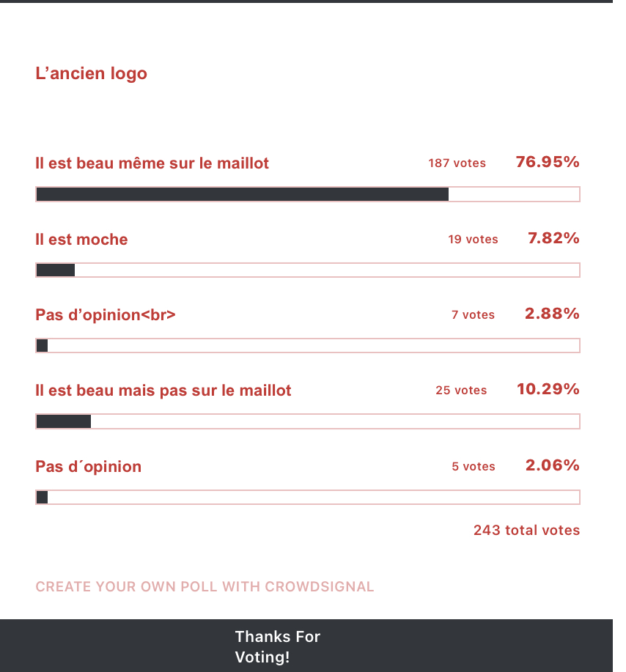Click the "L'ancien logo" poll title

pyautogui.click(x=92, y=73)
